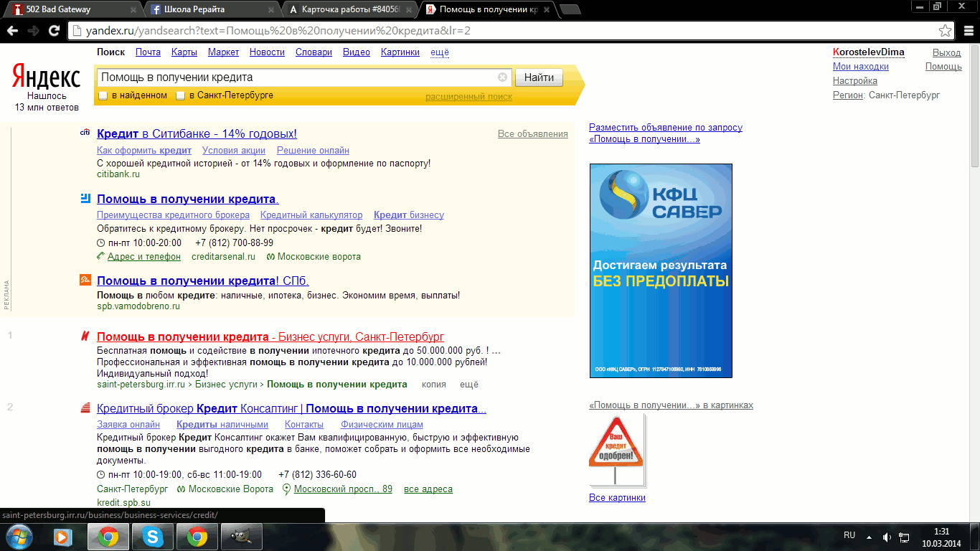The height and width of the screenshot is (551, 980).
Task: Switch to the Школа Рерайта tab
Action: point(212,9)
